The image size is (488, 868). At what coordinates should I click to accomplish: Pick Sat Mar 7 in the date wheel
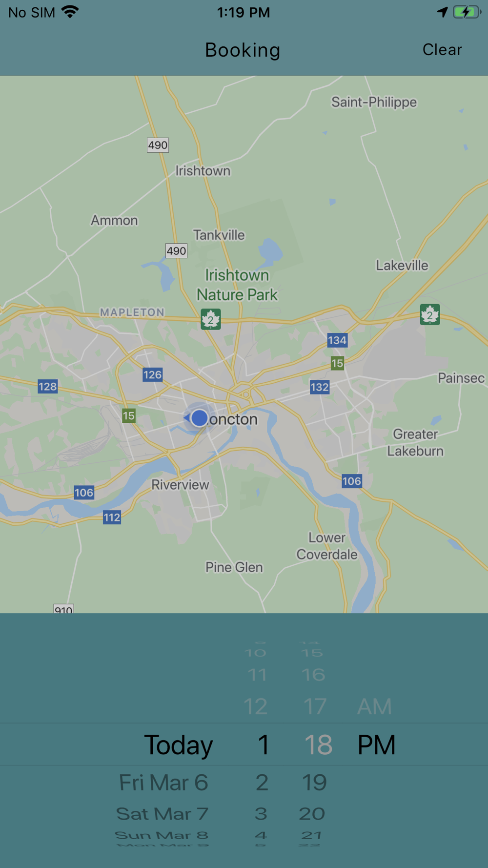tap(162, 814)
